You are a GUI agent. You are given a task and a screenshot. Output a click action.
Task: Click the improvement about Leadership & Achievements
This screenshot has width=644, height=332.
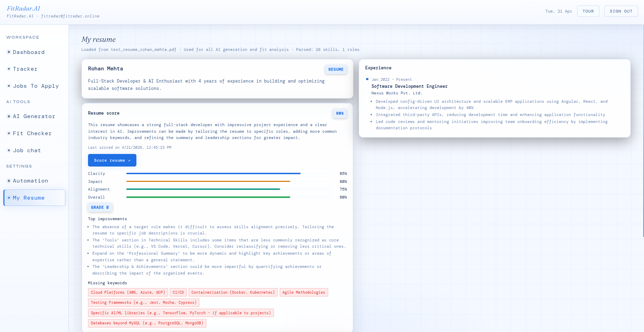click(x=207, y=270)
